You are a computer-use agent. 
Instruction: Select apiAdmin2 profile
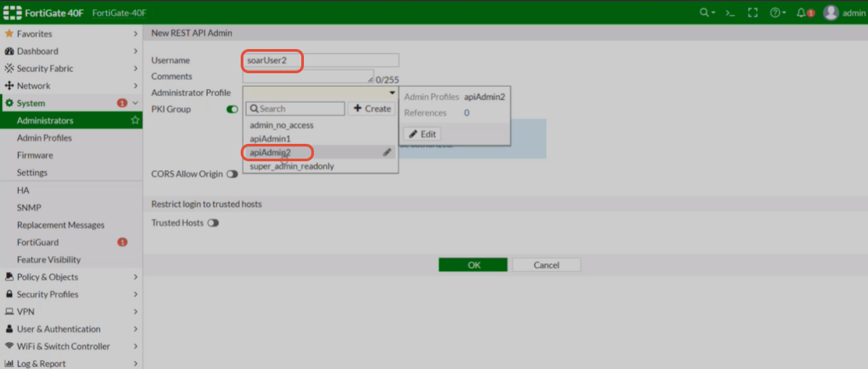click(x=321, y=153)
